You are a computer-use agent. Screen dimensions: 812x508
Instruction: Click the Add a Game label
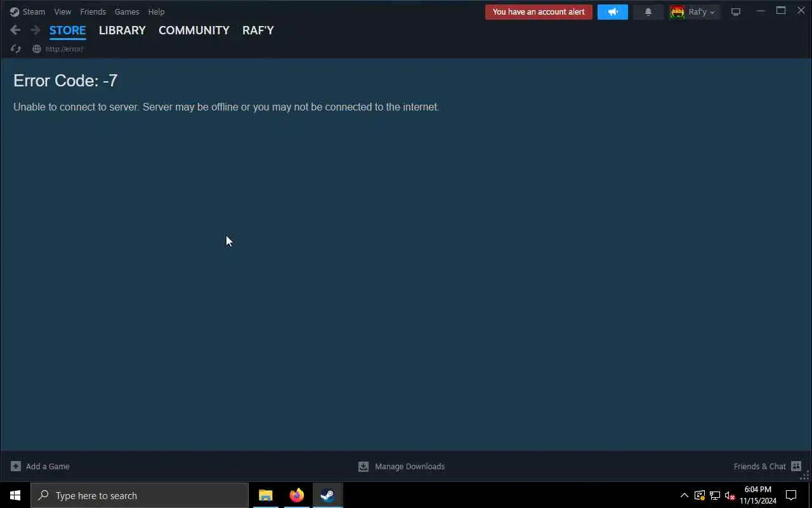(x=48, y=466)
